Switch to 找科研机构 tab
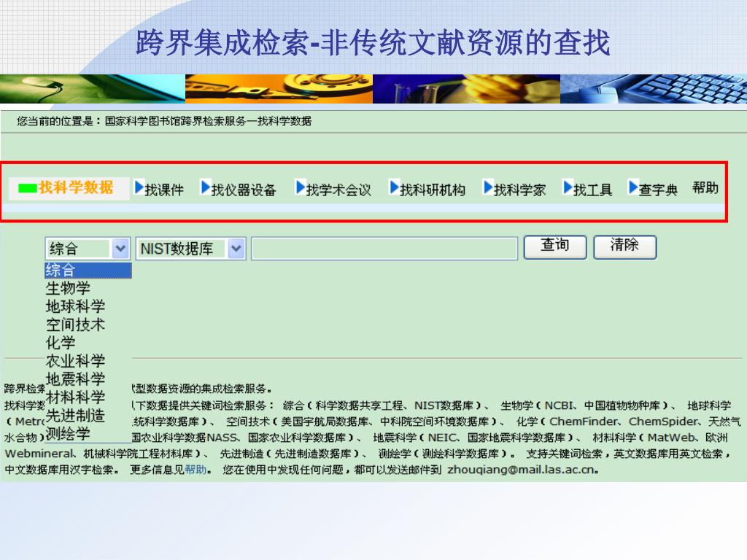This screenshot has height=560, width=747. pos(433,190)
